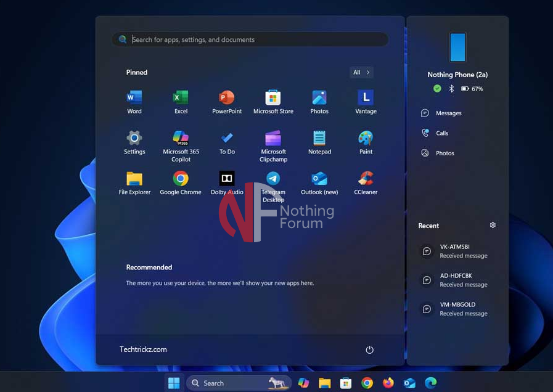Click the Bluetooth status icon
Viewport: 553px width, 392px height.
tap(451, 89)
